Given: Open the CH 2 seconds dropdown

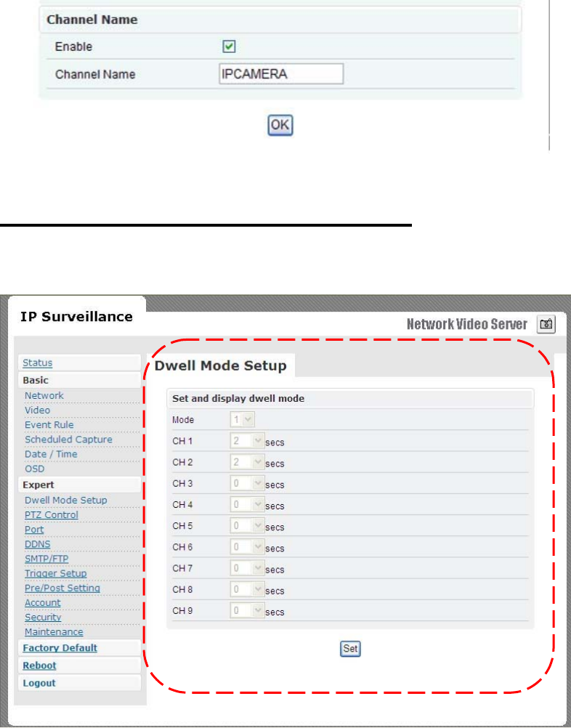Looking at the screenshot, I should tap(248, 462).
